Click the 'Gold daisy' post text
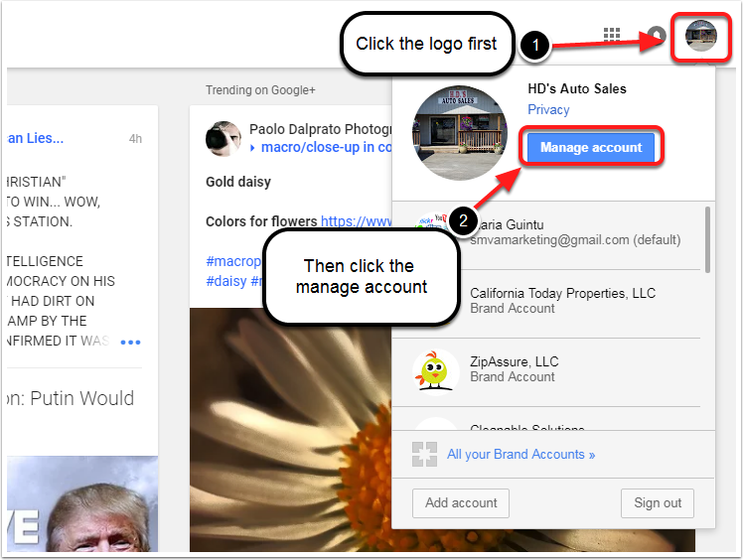This screenshot has width=743, height=560. click(x=237, y=182)
